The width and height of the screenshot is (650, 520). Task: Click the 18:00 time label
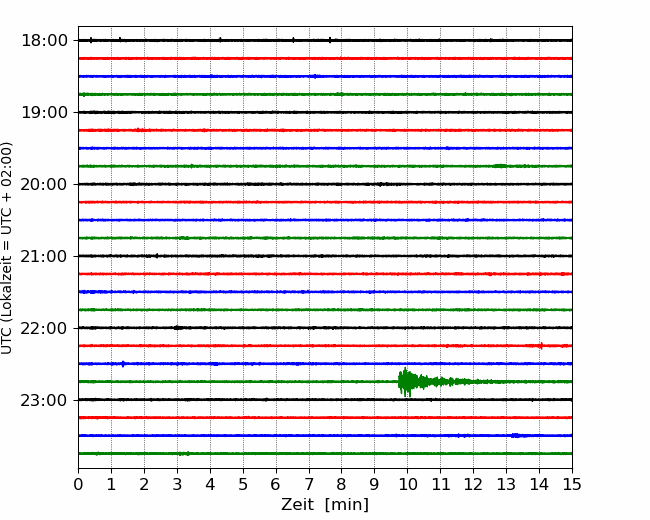click(44, 41)
